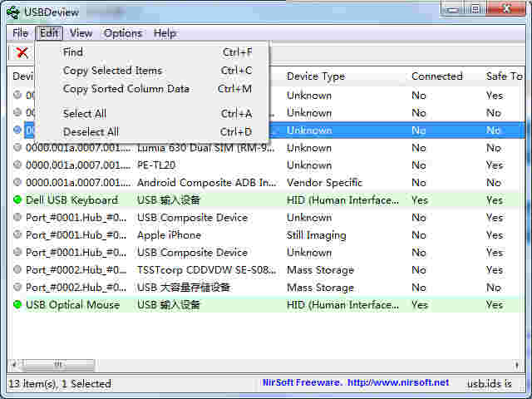Choose Find from the Edit menu
This screenshot has height=399, width=532.
pyautogui.click(x=73, y=52)
